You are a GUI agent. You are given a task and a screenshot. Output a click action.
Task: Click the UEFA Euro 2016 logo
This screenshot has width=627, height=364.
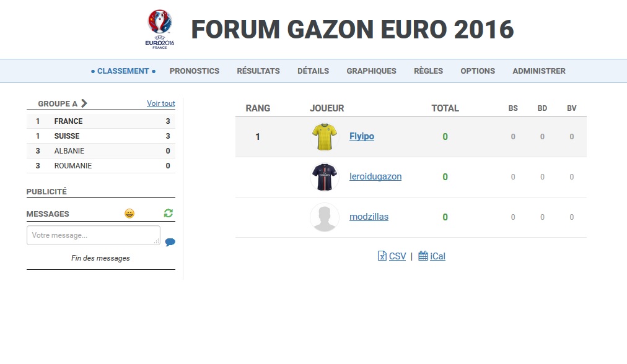click(x=160, y=29)
